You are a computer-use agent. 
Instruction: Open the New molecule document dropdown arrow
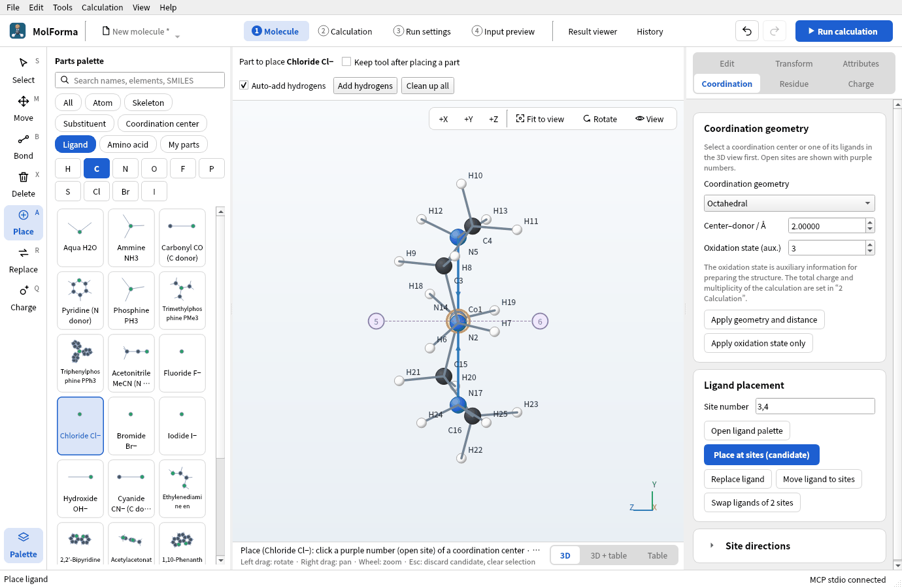coord(177,35)
